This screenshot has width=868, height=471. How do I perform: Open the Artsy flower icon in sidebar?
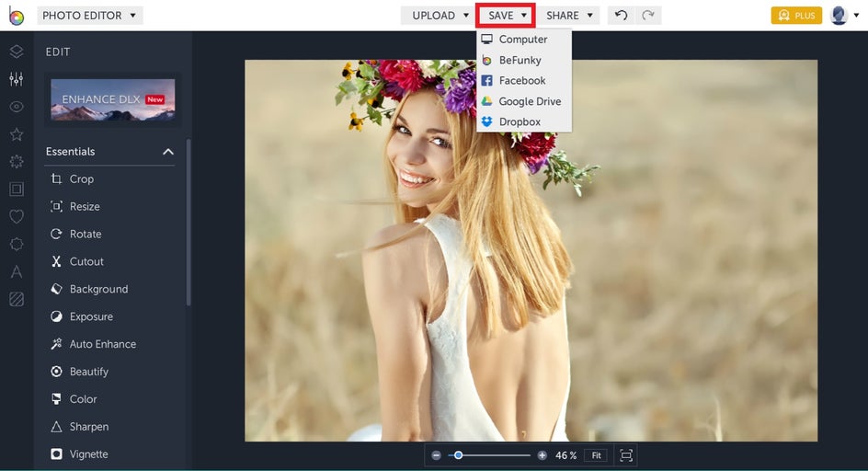coord(17,162)
